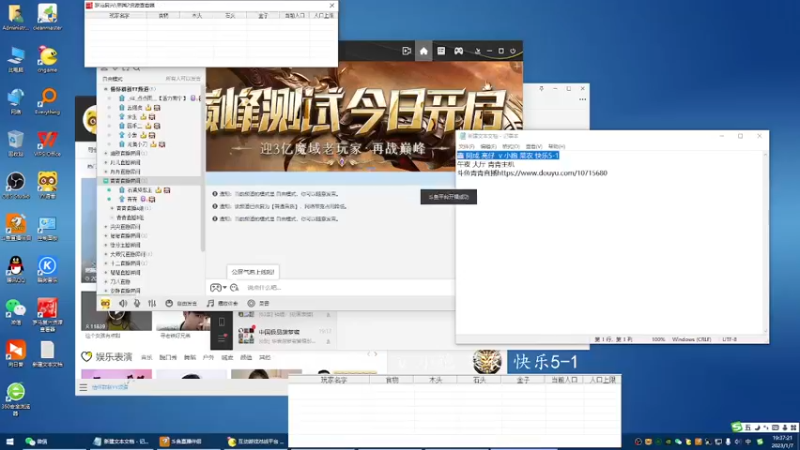Open the Windows Start button

click(10, 441)
